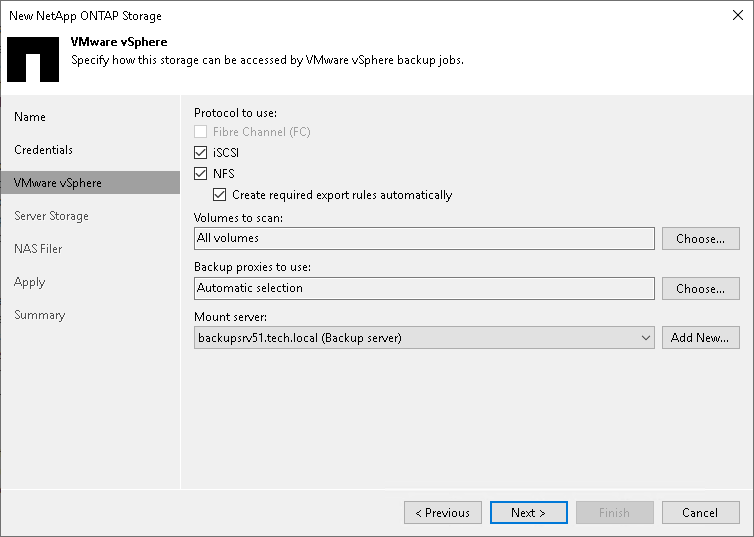Uncheck the NFS protocol checkbox
Screen dimensions: 754x537
click(x=201, y=174)
